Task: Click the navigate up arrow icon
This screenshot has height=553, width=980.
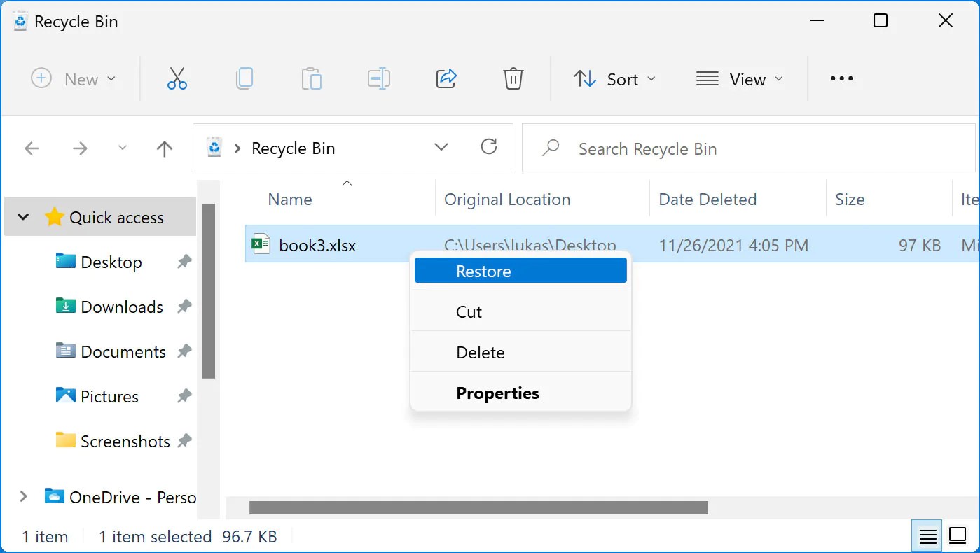Action: tap(164, 148)
